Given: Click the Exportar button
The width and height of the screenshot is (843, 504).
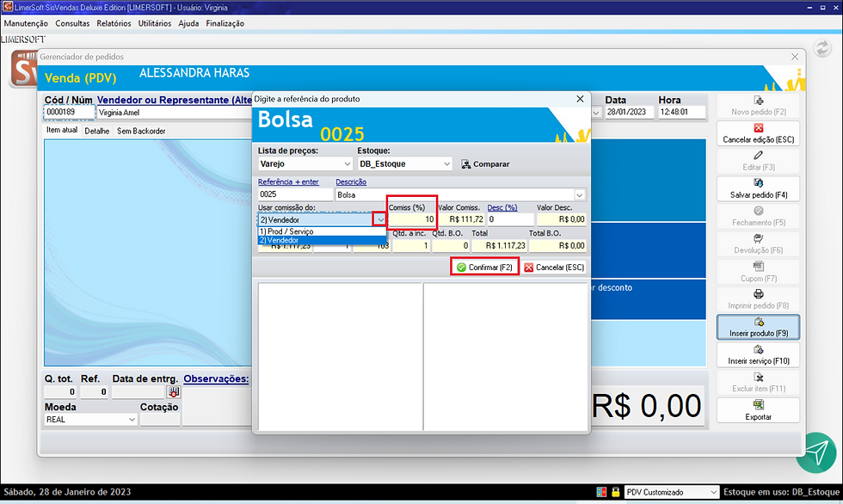Looking at the screenshot, I should pyautogui.click(x=758, y=410).
